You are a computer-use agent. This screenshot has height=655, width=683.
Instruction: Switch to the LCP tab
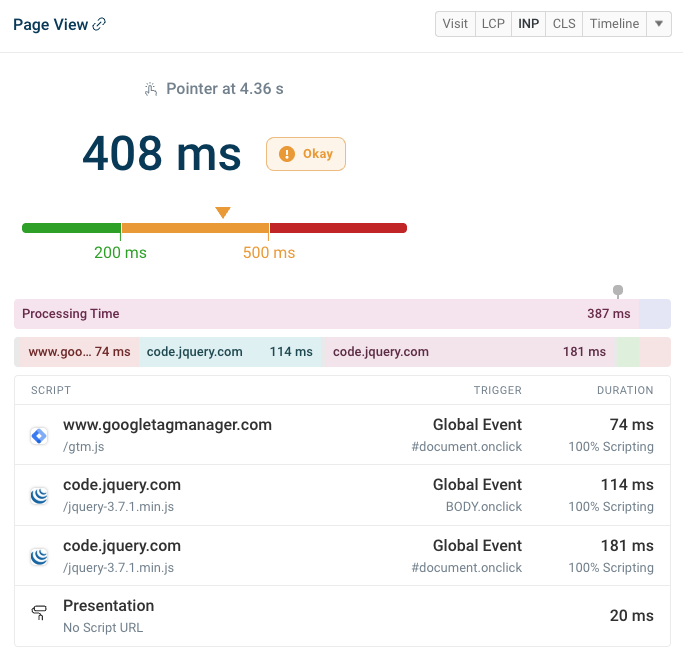click(x=493, y=24)
